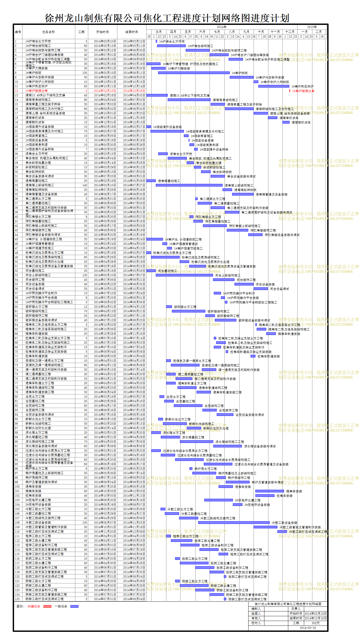Select project start 2014年02月18日 in title block

pos(316,614)
